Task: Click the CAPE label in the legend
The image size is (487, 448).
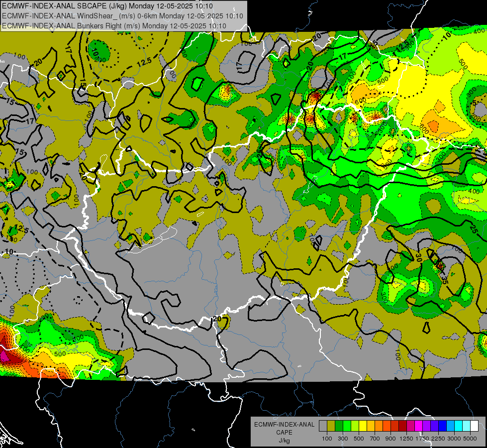Action: pyautogui.click(x=284, y=433)
